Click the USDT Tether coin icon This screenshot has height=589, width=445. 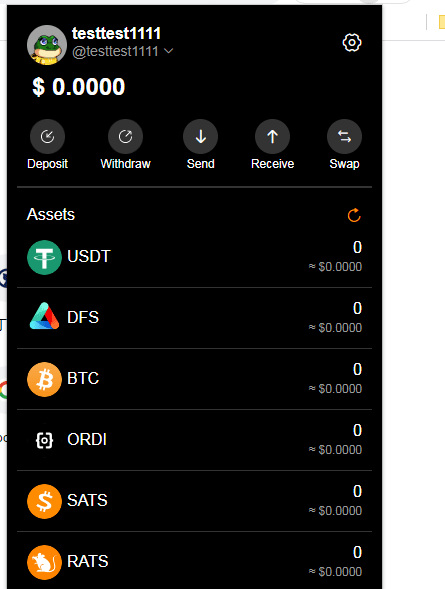[44, 257]
